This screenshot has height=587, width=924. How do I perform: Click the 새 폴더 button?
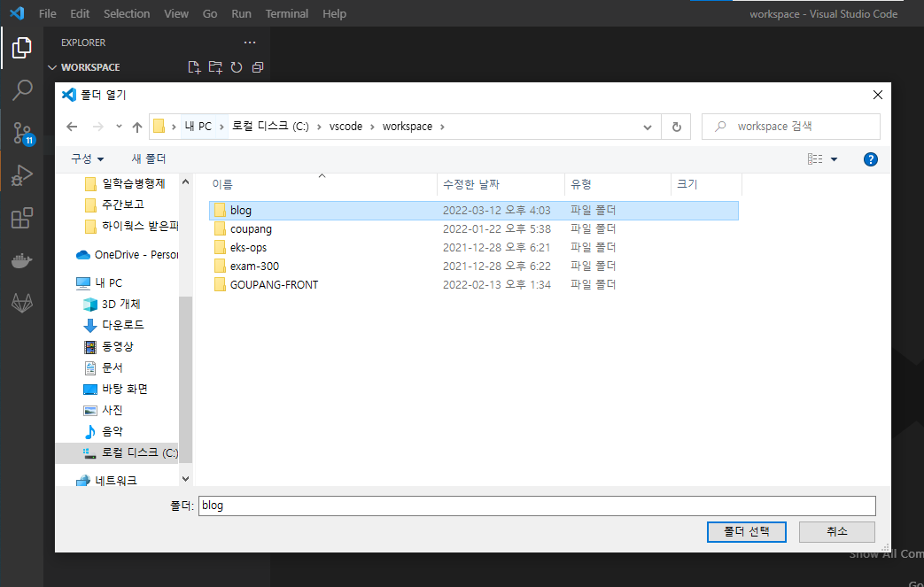(149, 159)
